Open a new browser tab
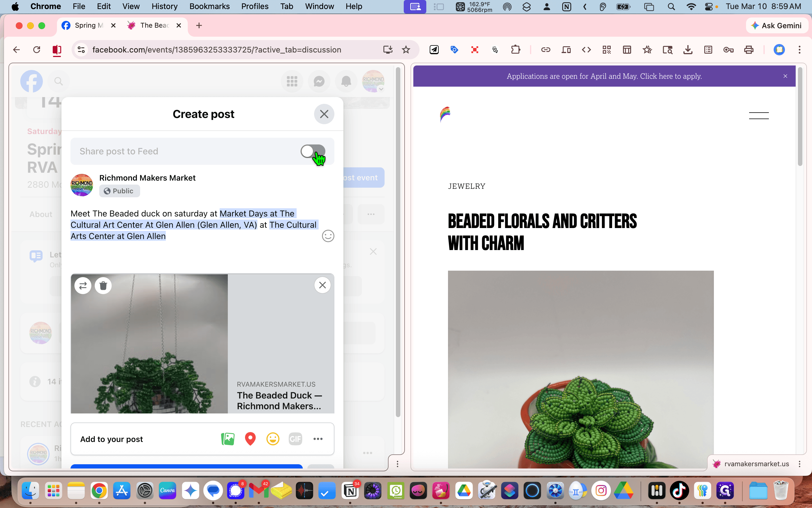The height and width of the screenshot is (508, 812). (199, 25)
